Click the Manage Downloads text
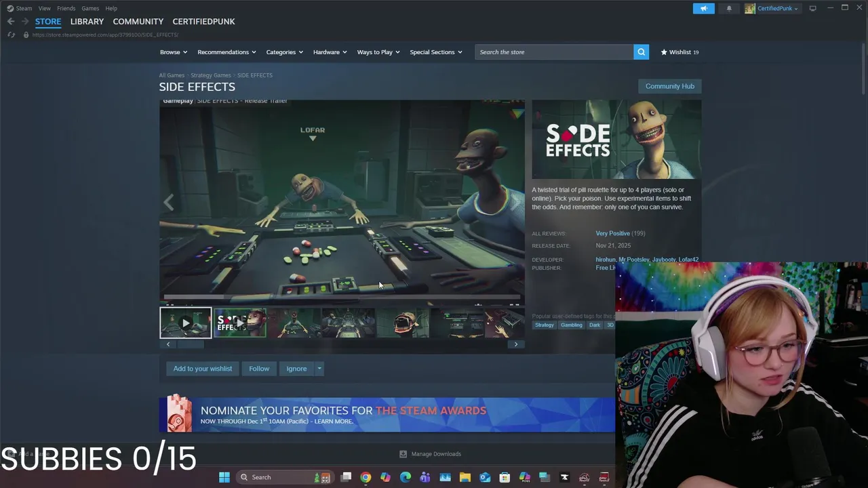Viewport: 868px width, 488px height. coord(436,454)
